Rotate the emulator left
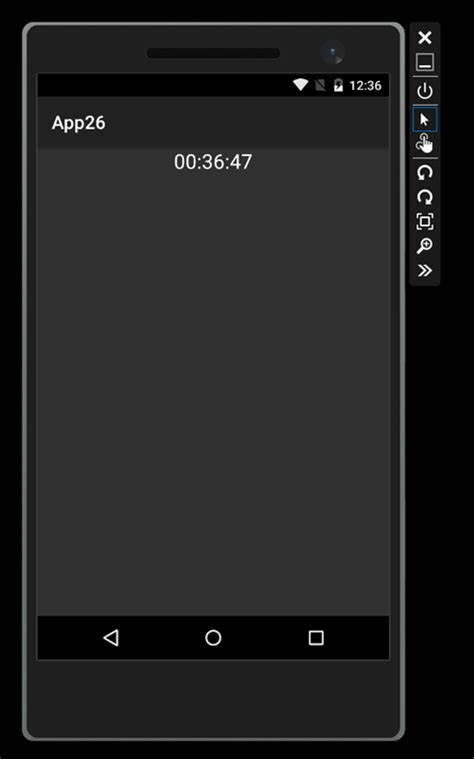474x759 pixels. 425,172
